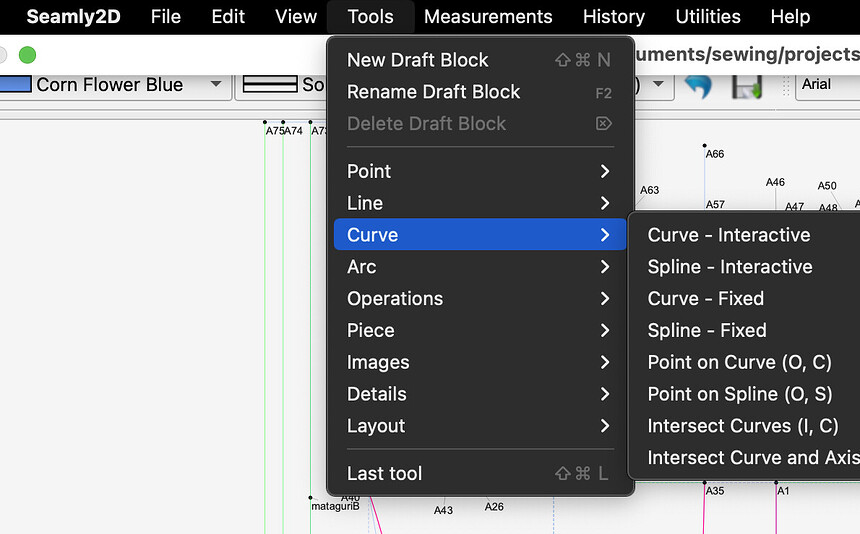Expand the Details submenu

480,394
